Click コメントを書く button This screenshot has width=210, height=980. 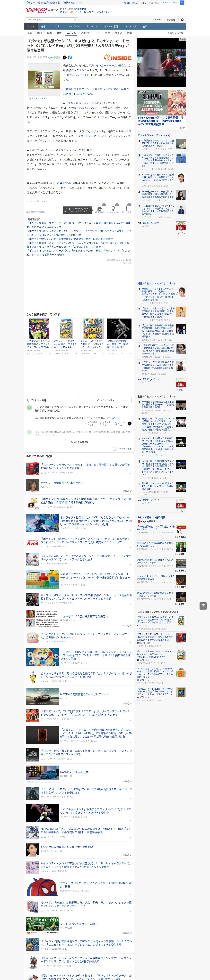(105, 400)
